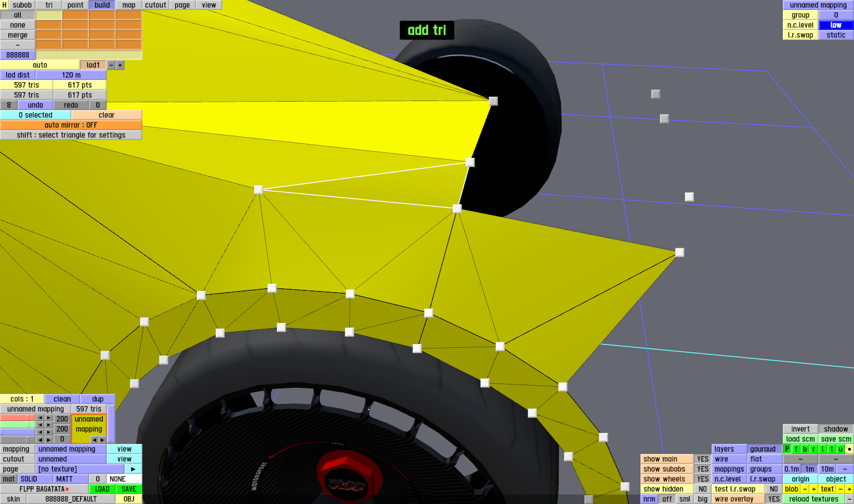The image size is (854, 504).
Task: Click the left arrow beside the grey slider
Action: click(40, 440)
